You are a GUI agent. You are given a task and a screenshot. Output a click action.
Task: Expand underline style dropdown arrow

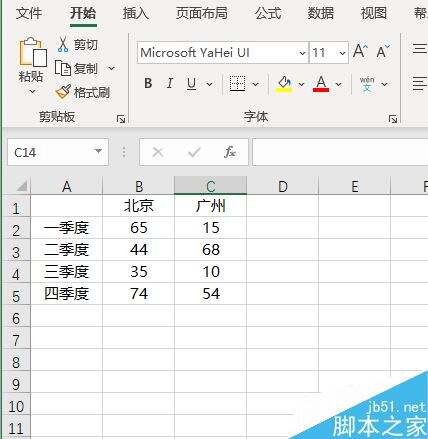[x=209, y=84]
